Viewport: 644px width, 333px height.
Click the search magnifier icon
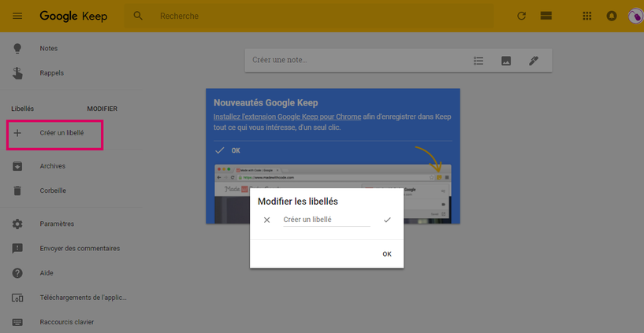coord(139,16)
